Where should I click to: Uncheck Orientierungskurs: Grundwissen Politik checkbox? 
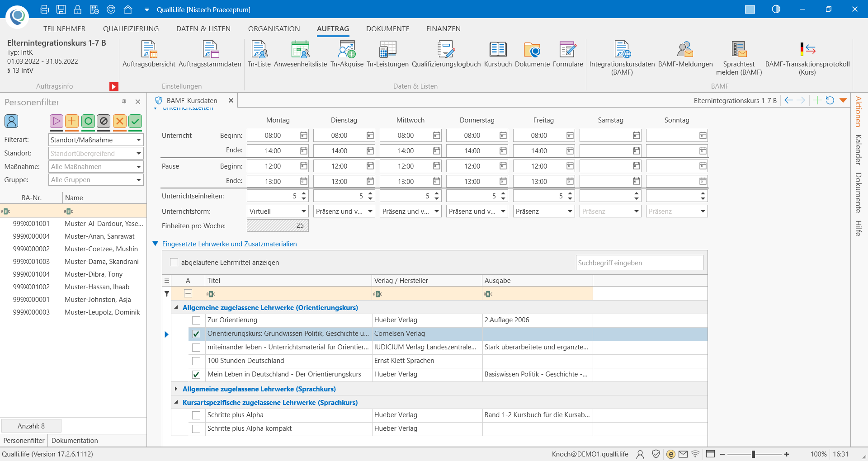[x=196, y=334]
